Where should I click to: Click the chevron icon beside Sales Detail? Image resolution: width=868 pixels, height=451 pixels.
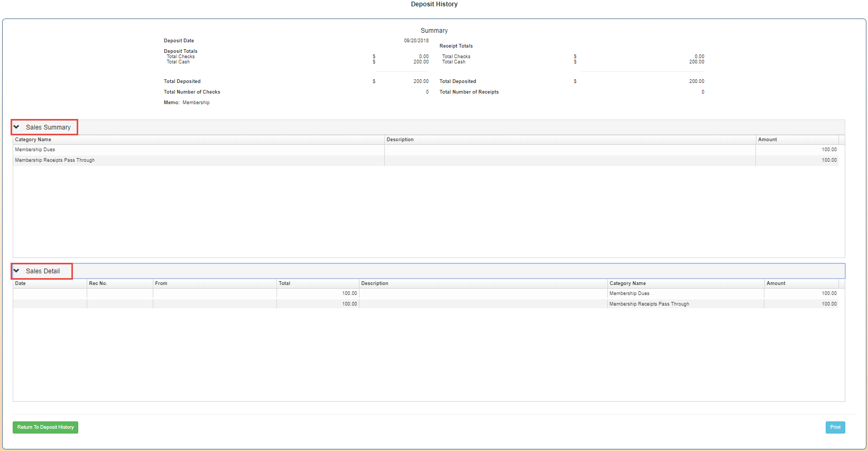tap(16, 271)
